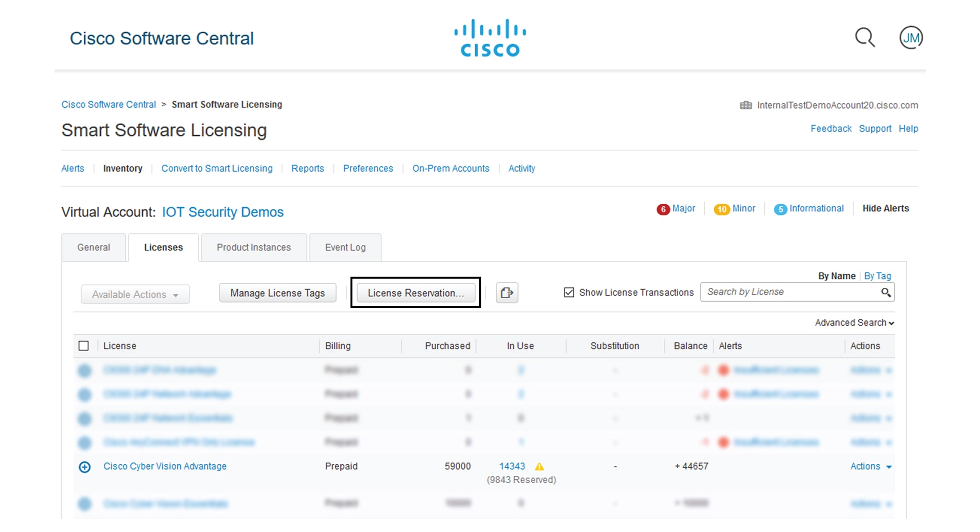The image size is (980, 532).
Task: Click the Balance column header
Action: (x=690, y=346)
